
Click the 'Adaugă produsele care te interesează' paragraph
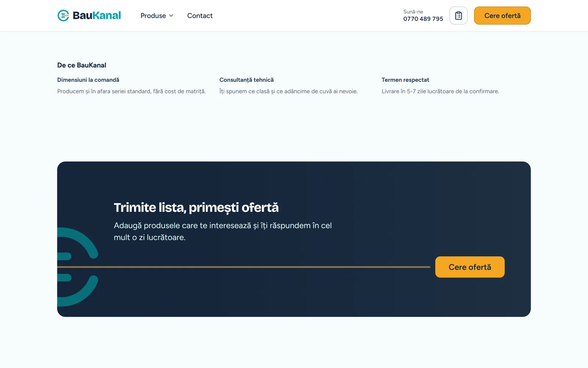coord(223,231)
